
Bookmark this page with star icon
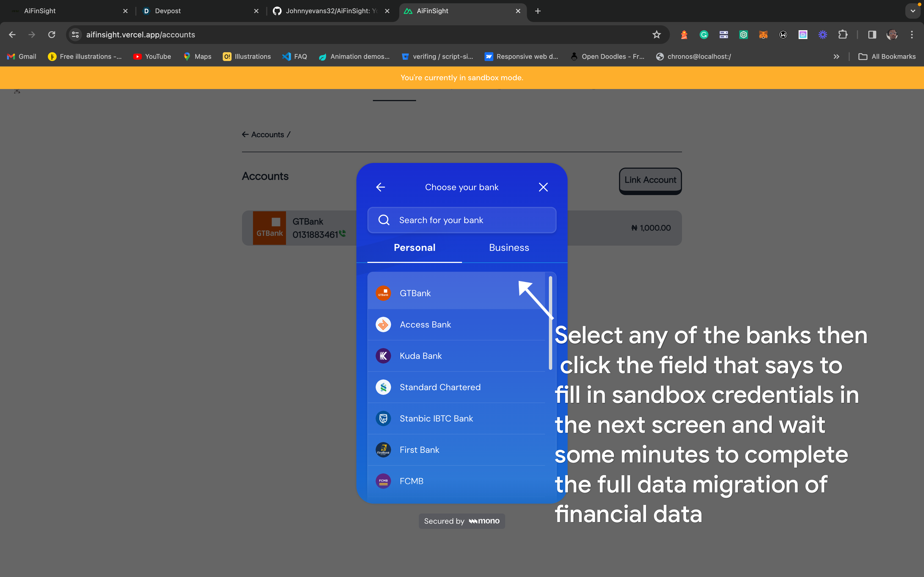tap(656, 35)
